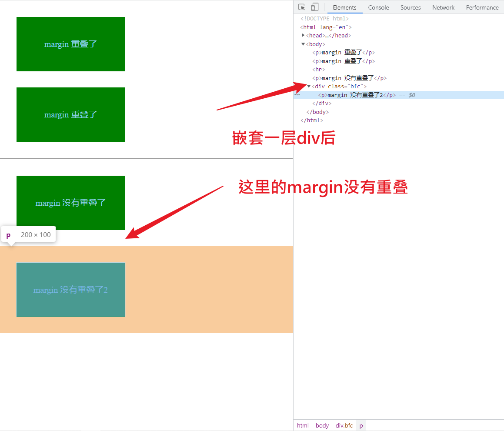Click the highlighted 'margin 没有重叠了2' box
Viewport: 504px width, 431px height.
point(71,290)
